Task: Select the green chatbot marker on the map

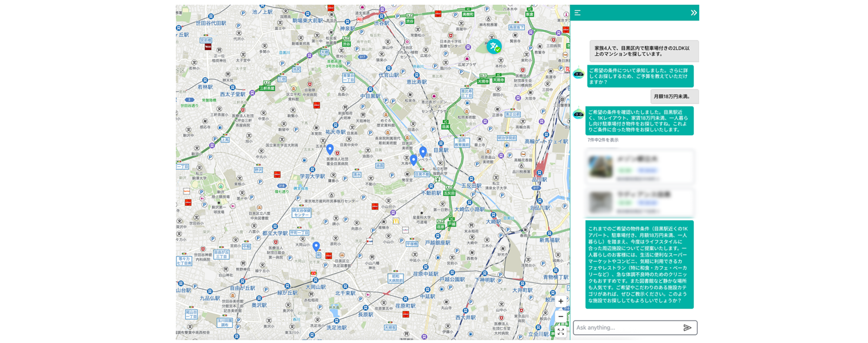Action: pos(496,46)
